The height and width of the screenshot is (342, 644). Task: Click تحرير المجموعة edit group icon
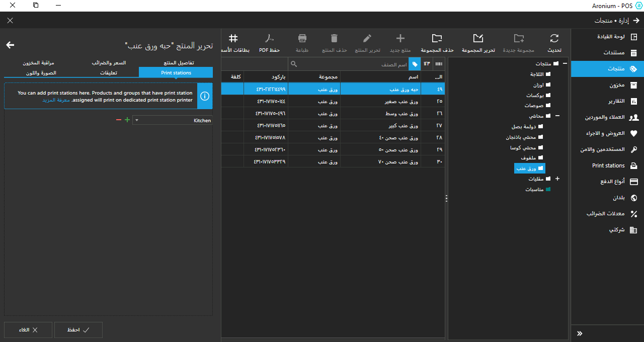click(x=478, y=39)
